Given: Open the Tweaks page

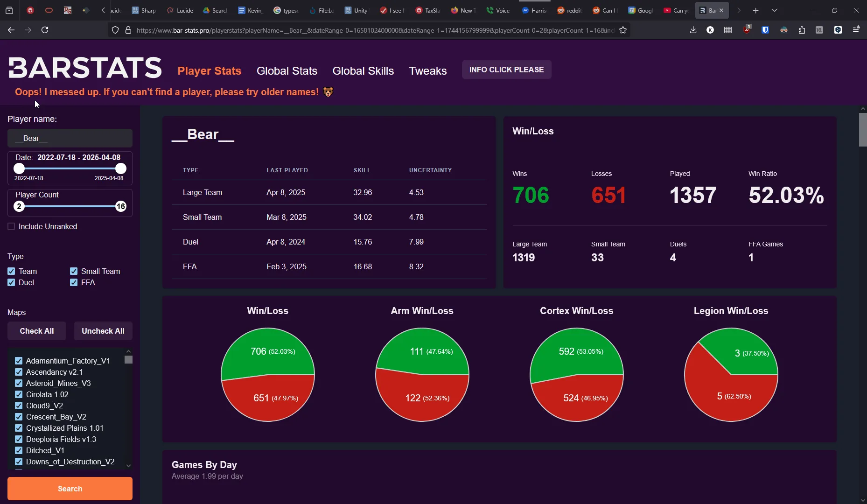Looking at the screenshot, I should coord(428,71).
